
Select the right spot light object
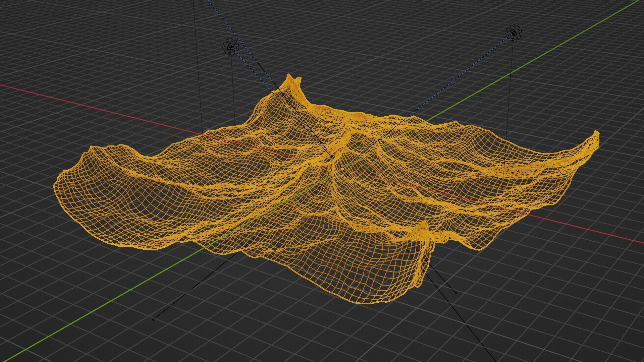point(514,33)
